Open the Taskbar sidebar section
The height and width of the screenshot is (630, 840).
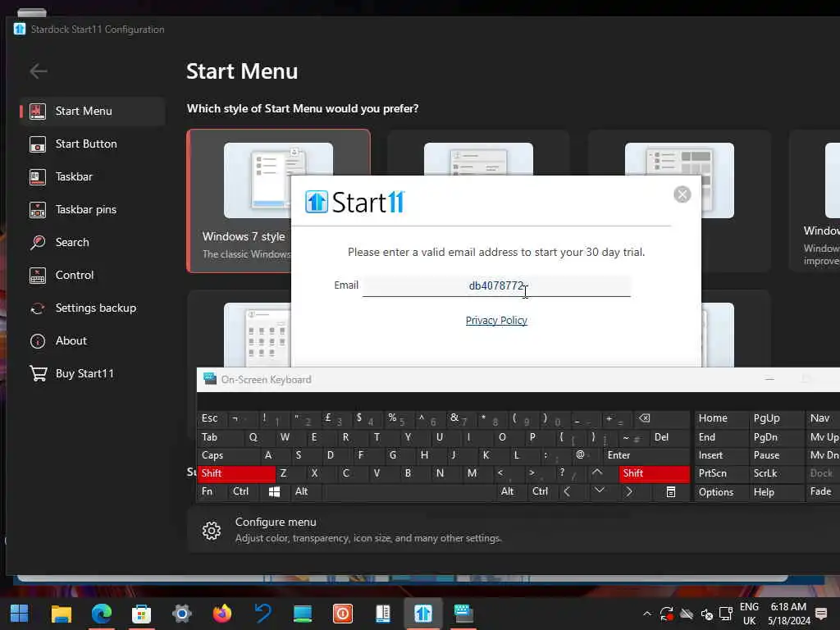(x=92, y=176)
